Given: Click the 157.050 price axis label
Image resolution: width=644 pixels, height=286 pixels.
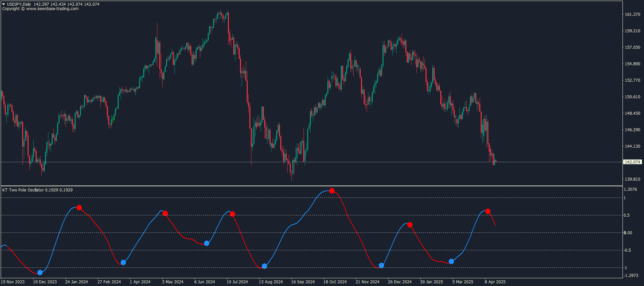Looking at the screenshot, I should point(632,47).
